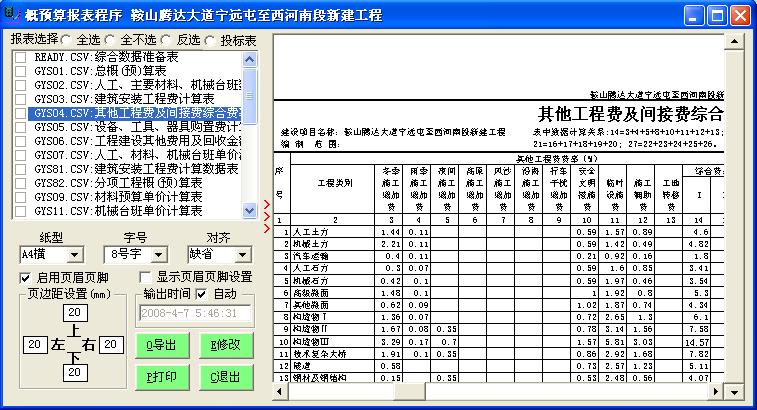
Task: Select the 全不选 radio button
Action: 110,40
